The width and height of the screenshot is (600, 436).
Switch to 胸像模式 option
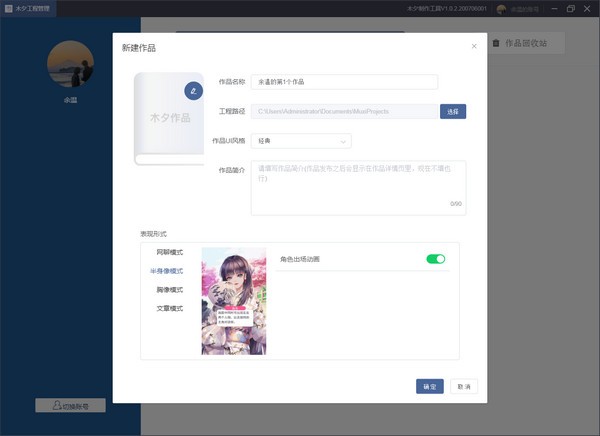pos(169,289)
